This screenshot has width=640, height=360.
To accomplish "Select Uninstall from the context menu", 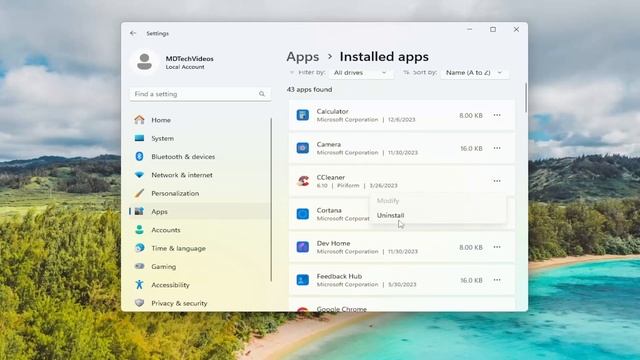I will tap(390, 215).
